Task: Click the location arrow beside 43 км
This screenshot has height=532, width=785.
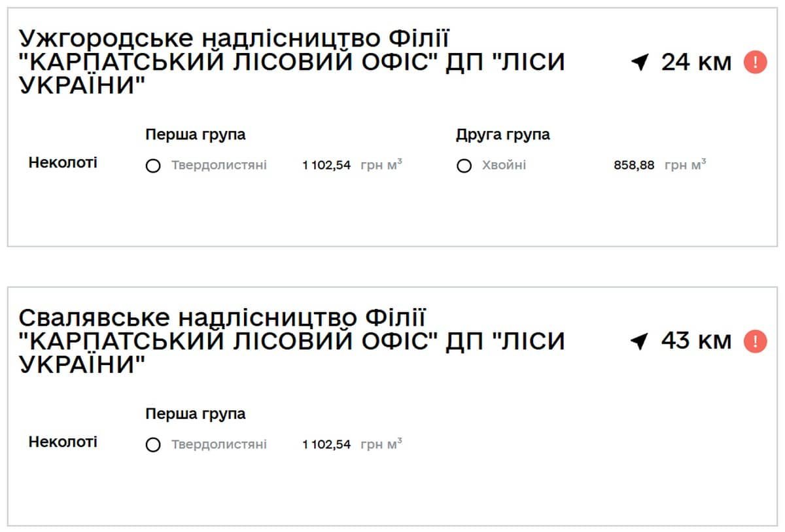Action: (640, 342)
